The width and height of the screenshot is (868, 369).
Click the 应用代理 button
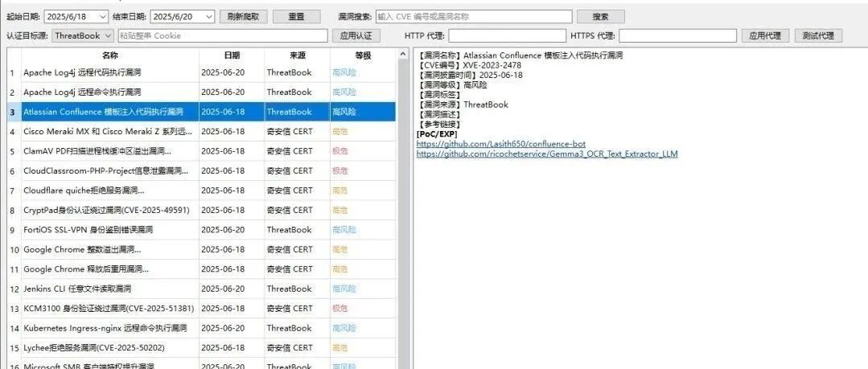(x=765, y=35)
